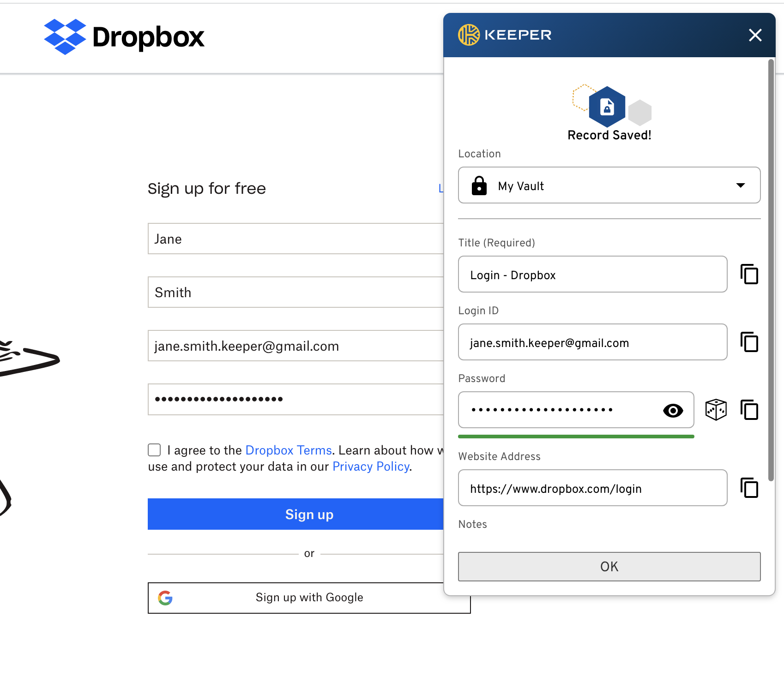Click the Website Address field
The image size is (784, 694).
(x=592, y=488)
